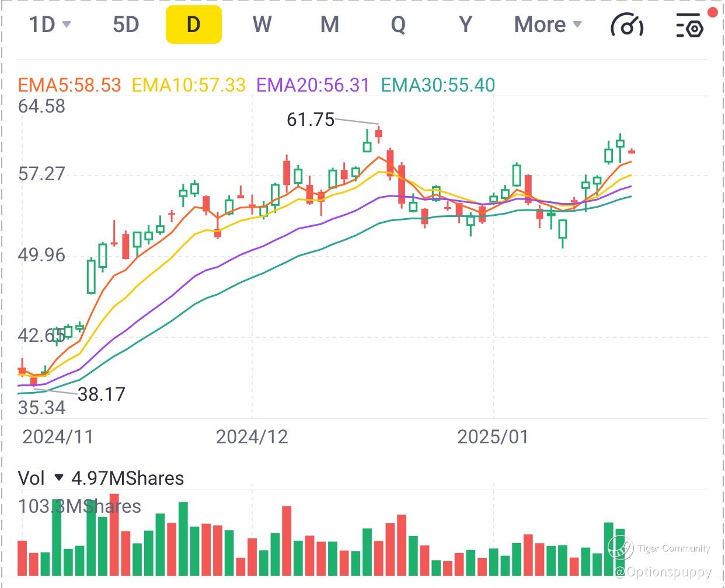The image size is (725, 588).
Task: Click the 2024/12 date axis label
Action: click(x=252, y=437)
